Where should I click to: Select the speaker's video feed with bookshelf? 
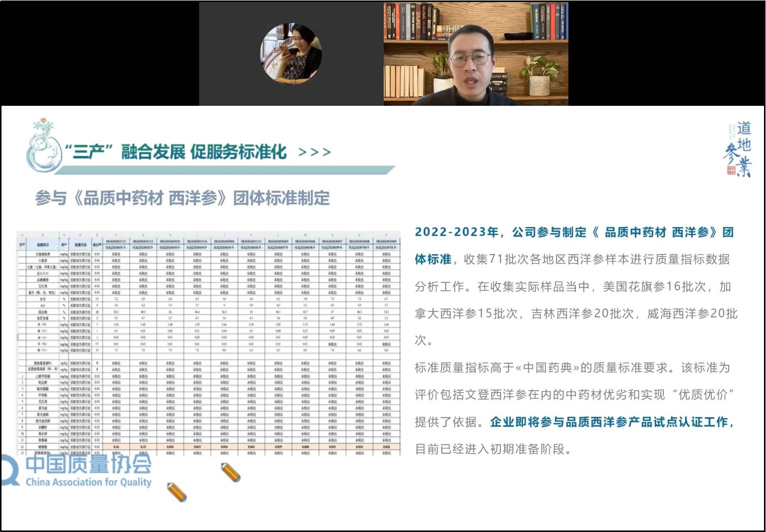[476, 54]
